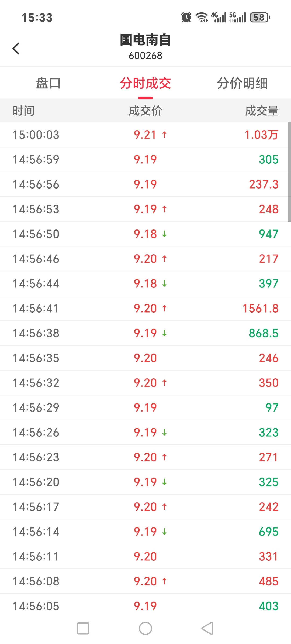Screen dimensions: 291x644
Task: Click the 成交价 column header
Action: [145, 111]
